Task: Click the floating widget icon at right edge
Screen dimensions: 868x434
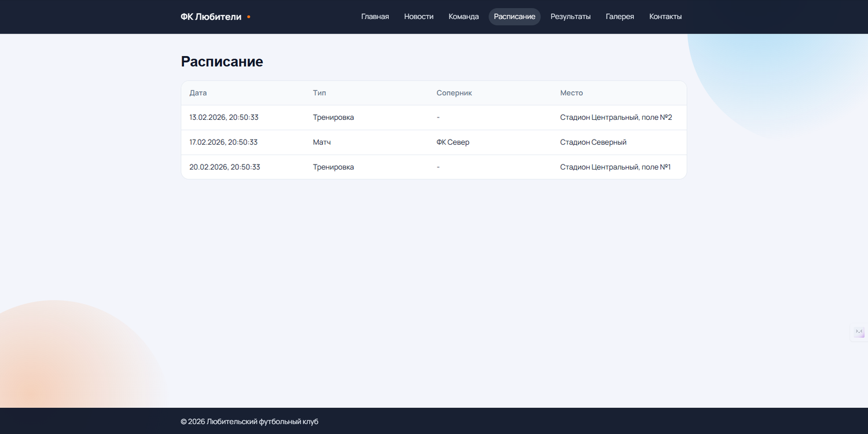Action: pos(859,332)
